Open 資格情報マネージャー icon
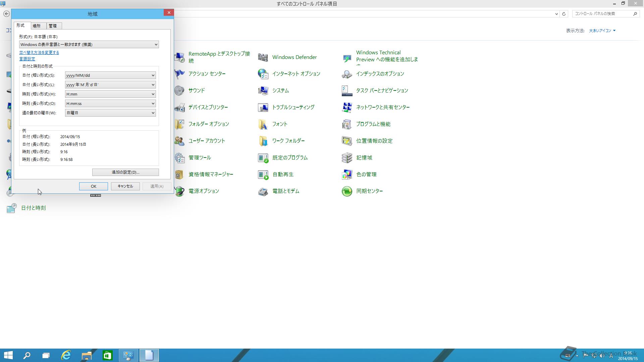The width and height of the screenshot is (644, 362). point(179,175)
